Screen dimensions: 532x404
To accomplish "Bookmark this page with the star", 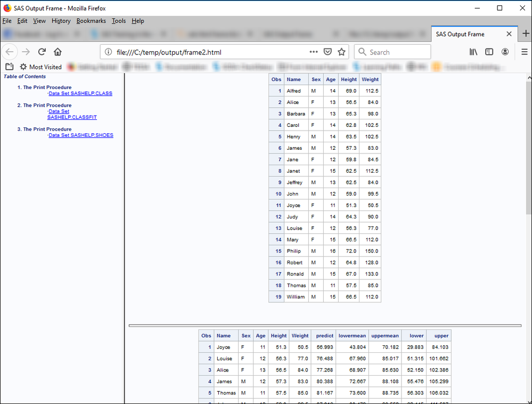I will pos(341,52).
